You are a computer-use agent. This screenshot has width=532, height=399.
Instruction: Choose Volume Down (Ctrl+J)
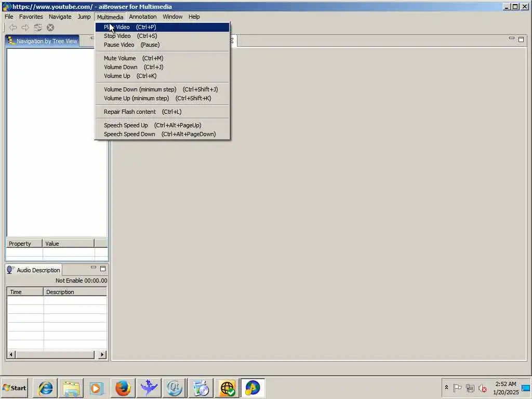(x=162, y=67)
